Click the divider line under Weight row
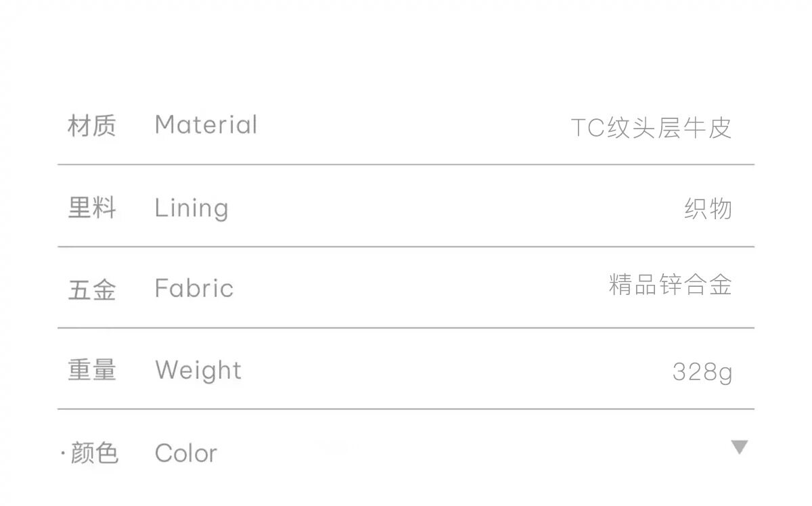Screen dimensions: 812x506 (406, 409)
